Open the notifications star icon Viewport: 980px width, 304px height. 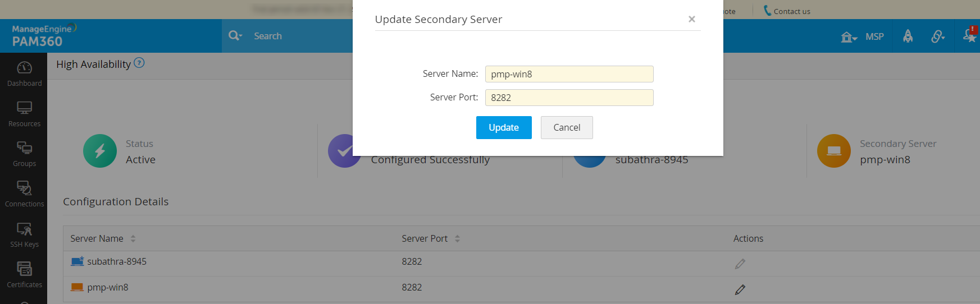tap(969, 35)
